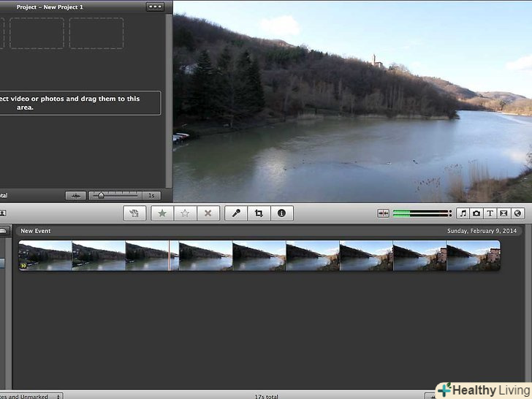The width and height of the screenshot is (532, 399).
Task: Open the Transitions browser
Action: click(x=503, y=213)
